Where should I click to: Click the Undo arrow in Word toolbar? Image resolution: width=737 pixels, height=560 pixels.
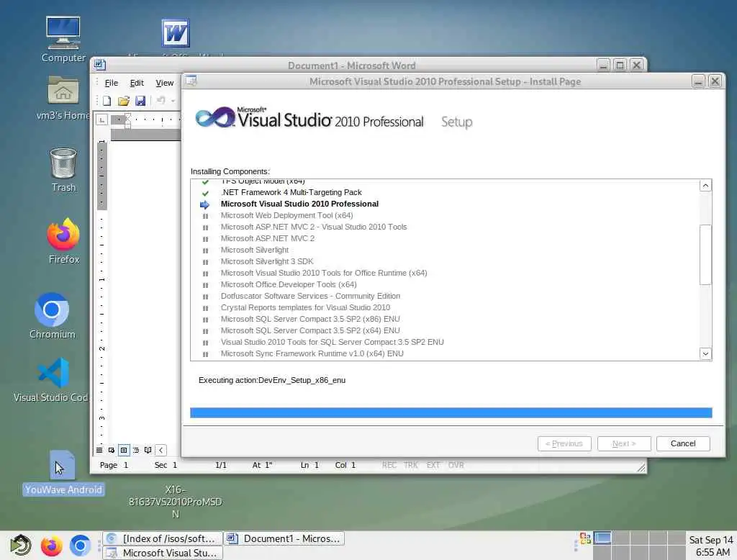(x=160, y=100)
